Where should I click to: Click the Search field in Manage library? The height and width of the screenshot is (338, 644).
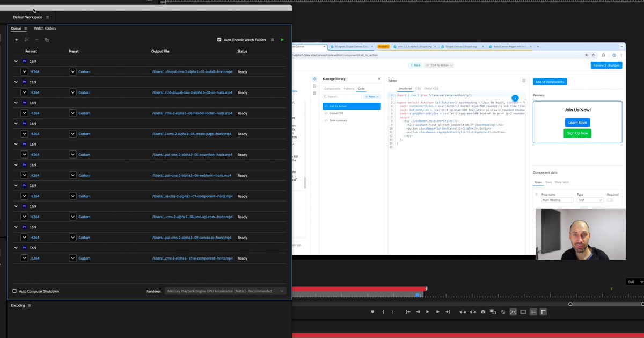[x=342, y=97]
